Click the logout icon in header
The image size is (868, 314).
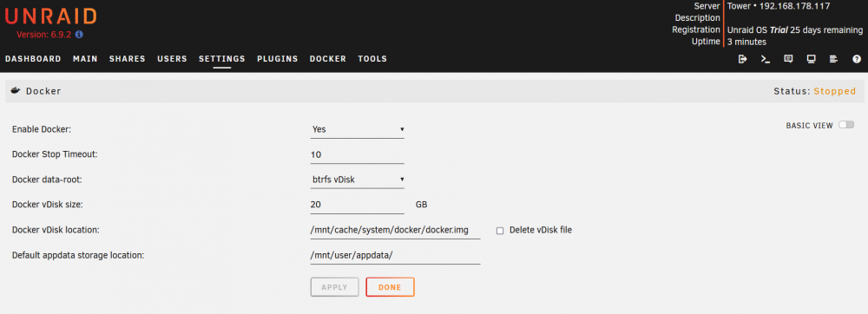[x=743, y=59]
